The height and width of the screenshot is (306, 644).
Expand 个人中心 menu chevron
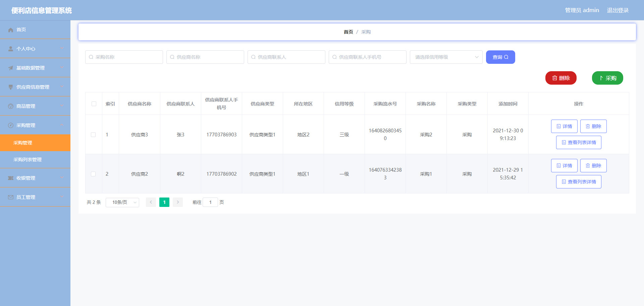(62, 49)
